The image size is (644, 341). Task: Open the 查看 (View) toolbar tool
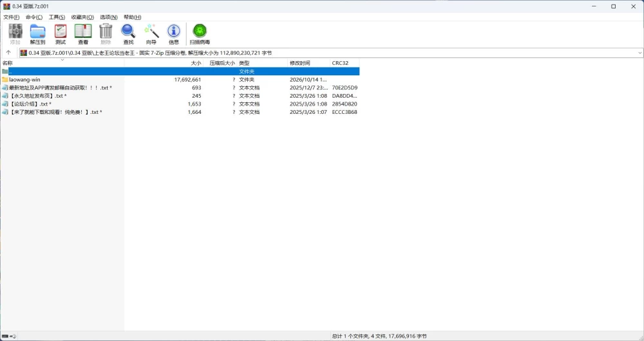(x=83, y=32)
